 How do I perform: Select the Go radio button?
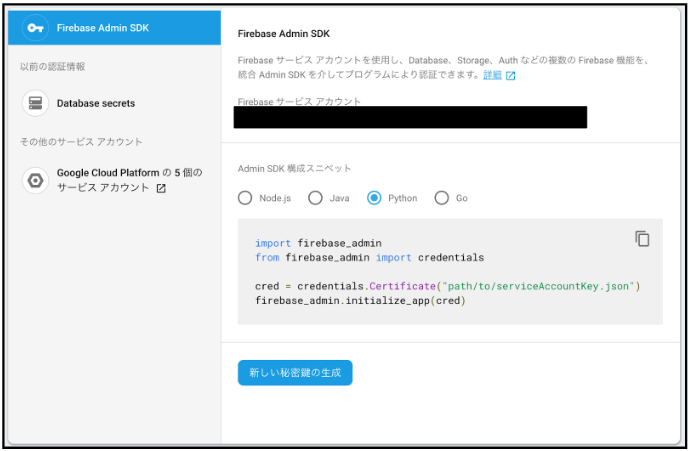[x=442, y=198]
